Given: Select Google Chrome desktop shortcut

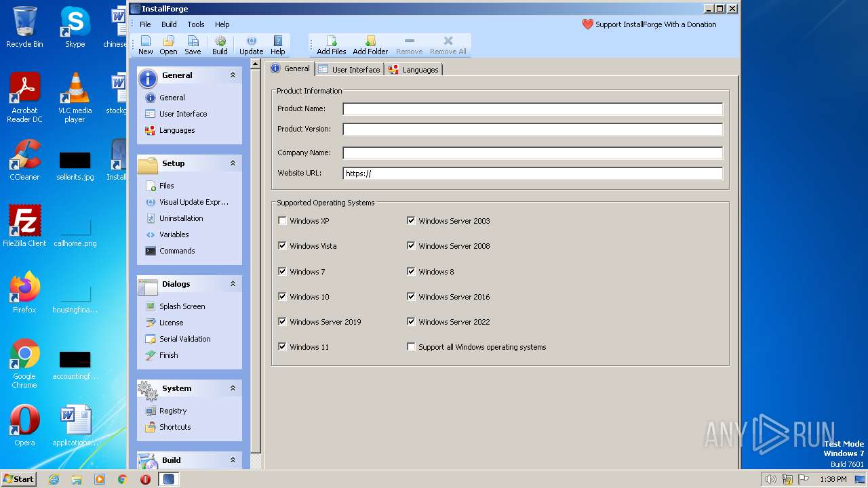Looking at the screenshot, I should (x=24, y=364).
